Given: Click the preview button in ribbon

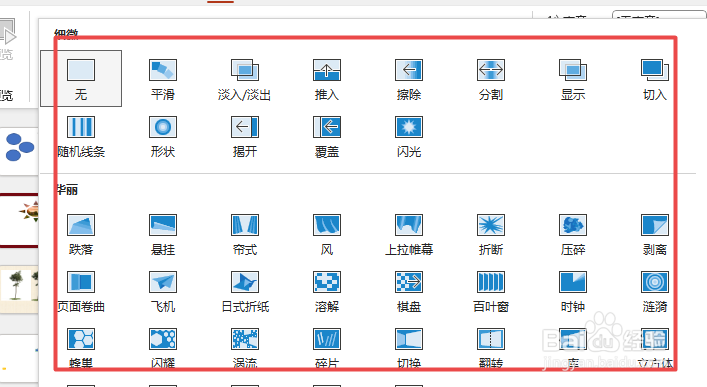Looking at the screenshot, I should (8, 40).
